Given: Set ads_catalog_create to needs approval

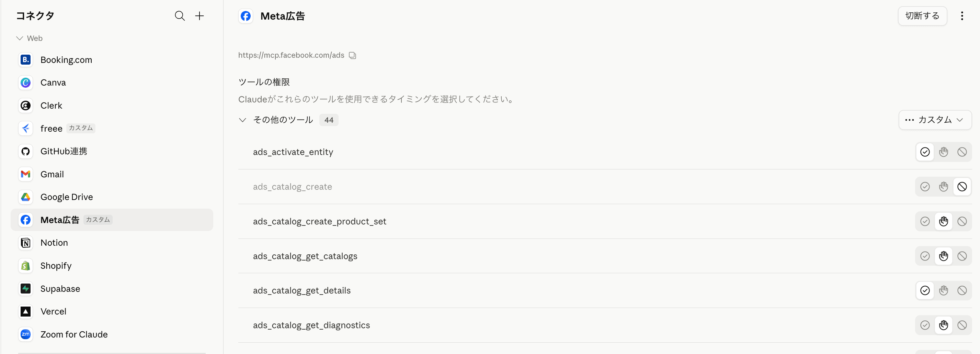Looking at the screenshot, I should tap(944, 187).
